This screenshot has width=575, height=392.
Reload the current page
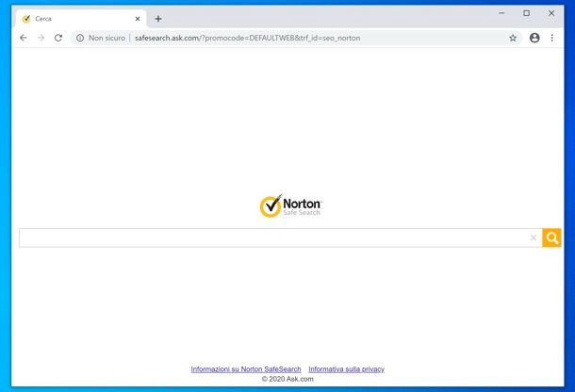[x=58, y=38]
